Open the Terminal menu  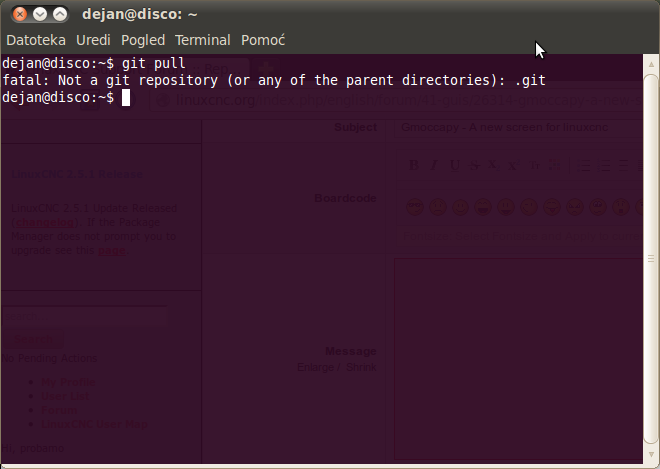tap(202, 40)
